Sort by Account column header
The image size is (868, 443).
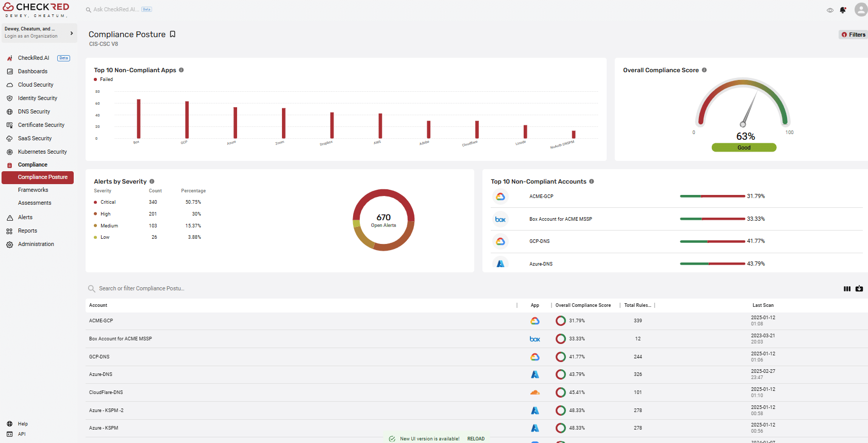(98, 305)
